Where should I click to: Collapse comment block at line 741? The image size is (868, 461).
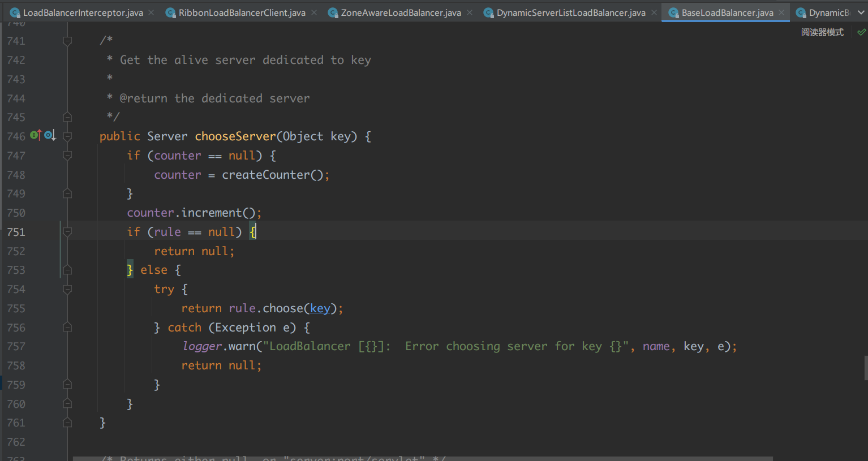pyautogui.click(x=67, y=41)
